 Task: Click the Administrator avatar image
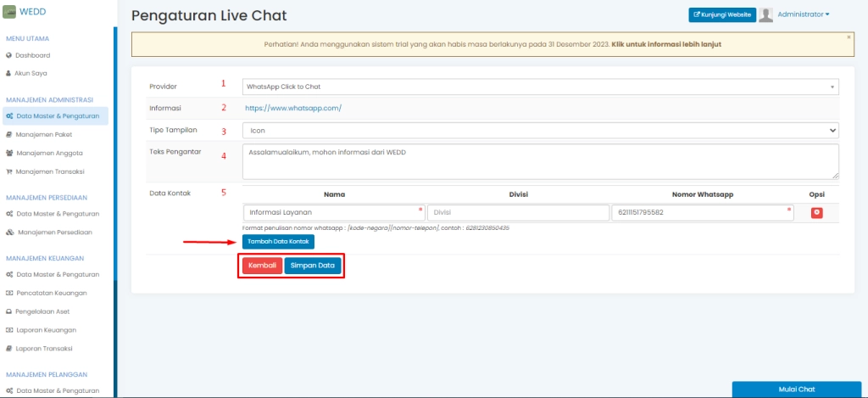(765, 14)
